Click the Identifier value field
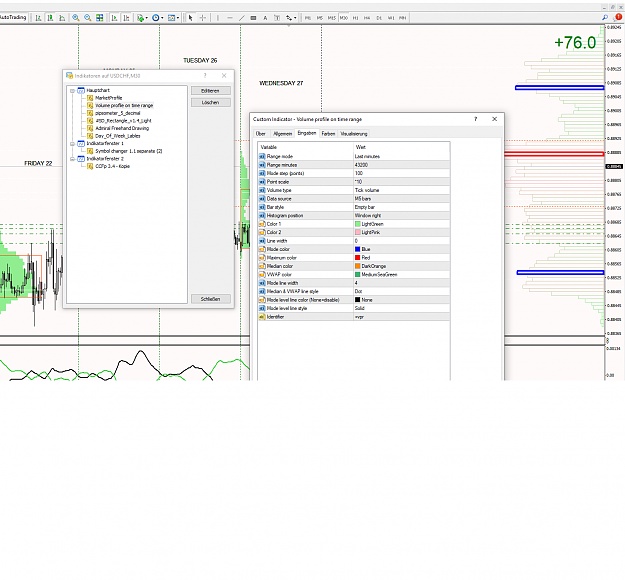The height and width of the screenshot is (580, 625). pos(402,317)
